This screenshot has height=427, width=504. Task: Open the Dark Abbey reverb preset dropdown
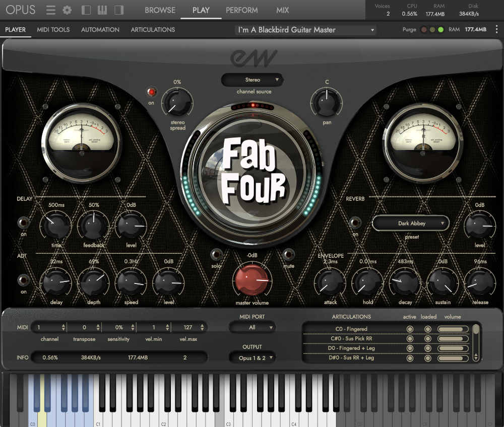(x=411, y=223)
